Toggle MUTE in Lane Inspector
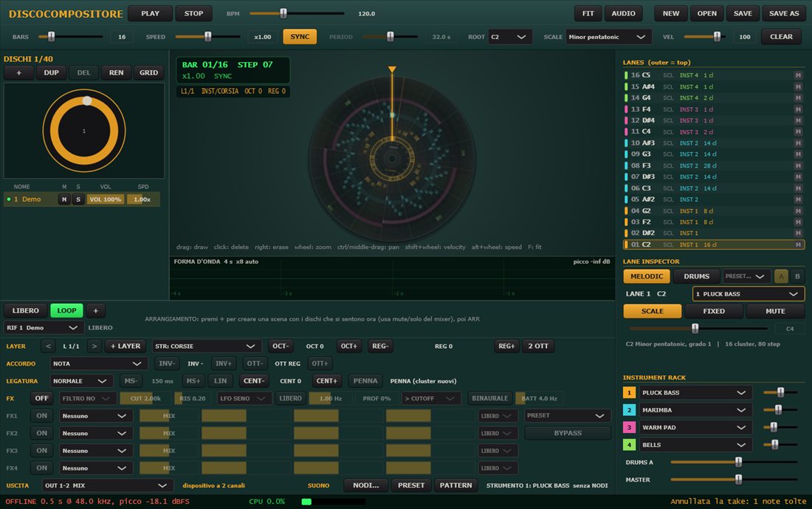This screenshot has height=509, width=812. pyautogui.click(x=775, y=311)
